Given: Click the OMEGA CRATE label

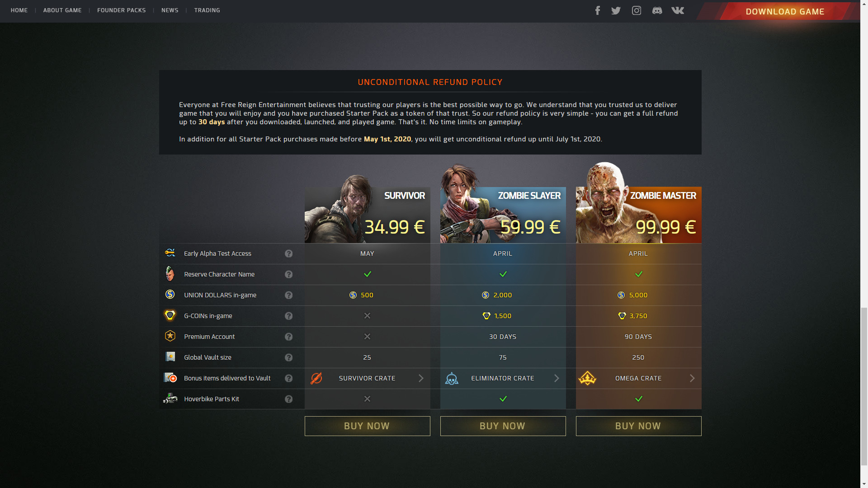Looking at the screenshot, I should (x=638, y=378).
